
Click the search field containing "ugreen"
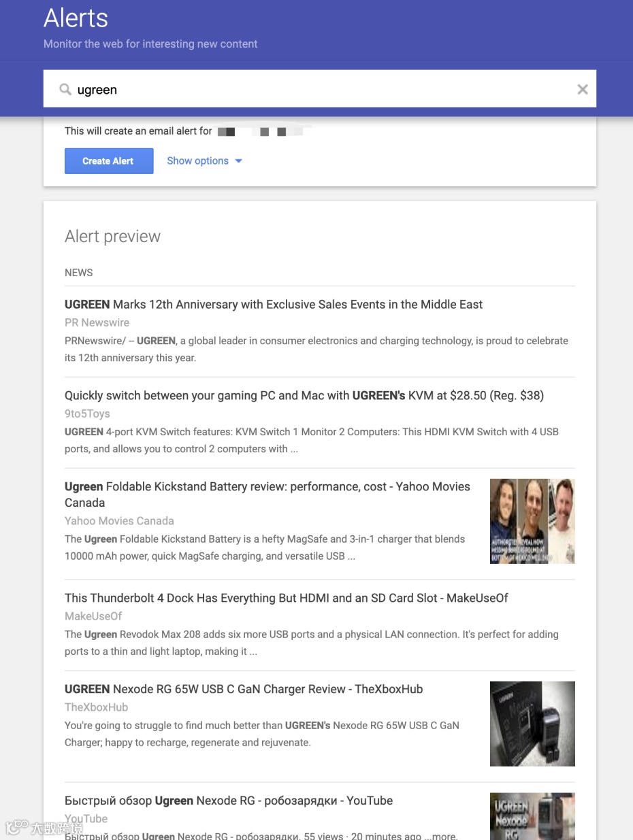click(x=320, y=88)
